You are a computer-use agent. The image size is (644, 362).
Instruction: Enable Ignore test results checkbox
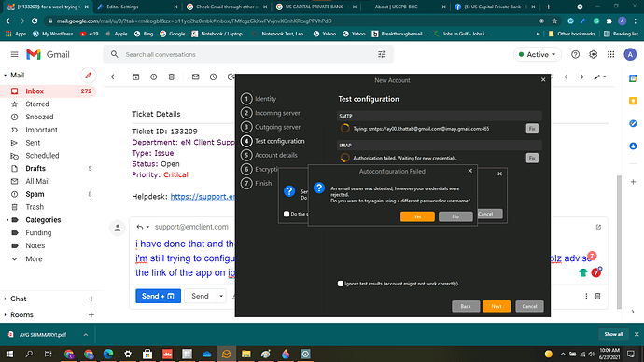[x=341, y=284]
